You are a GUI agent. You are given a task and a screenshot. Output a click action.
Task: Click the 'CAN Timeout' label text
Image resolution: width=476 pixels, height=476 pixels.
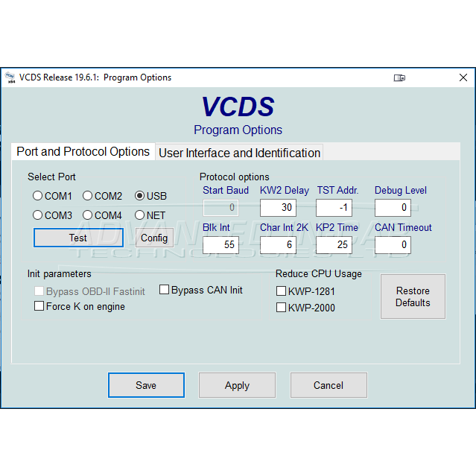point(403,227)
